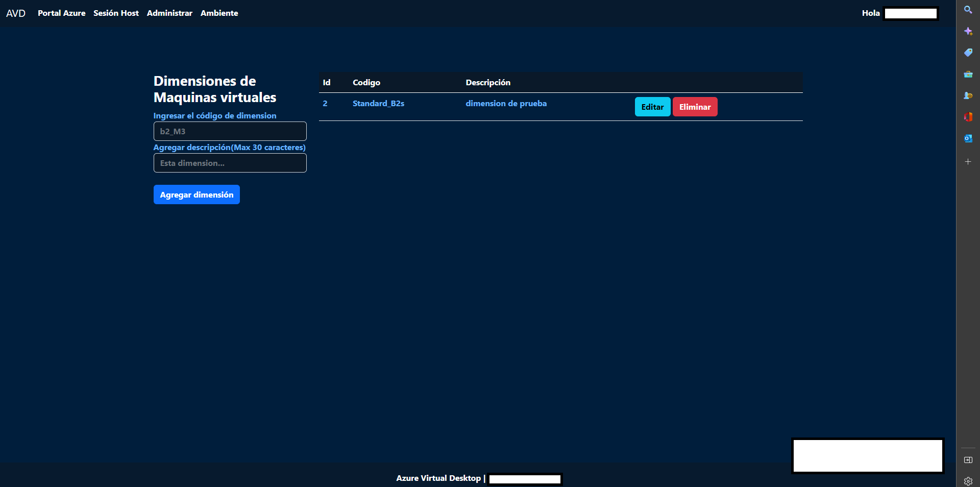Click the 'Azure Virtual Desktop' footer text

click(438, 478)
